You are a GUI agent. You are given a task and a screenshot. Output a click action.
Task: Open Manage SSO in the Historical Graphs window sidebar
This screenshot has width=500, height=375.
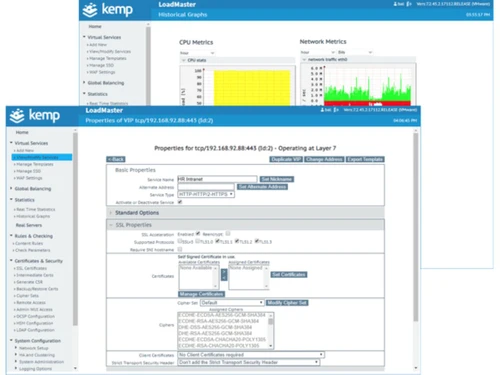tap(100, 65)
